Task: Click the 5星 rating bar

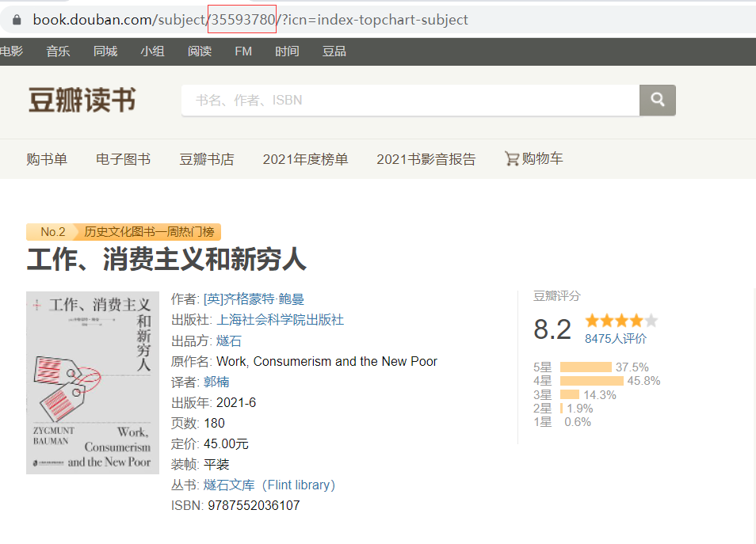Action: click(586, 367)
